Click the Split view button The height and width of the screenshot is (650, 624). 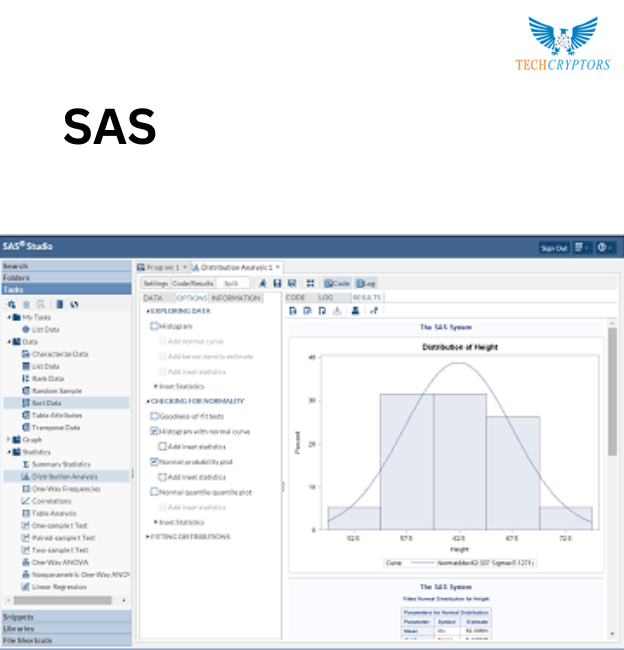pos(231,283)
